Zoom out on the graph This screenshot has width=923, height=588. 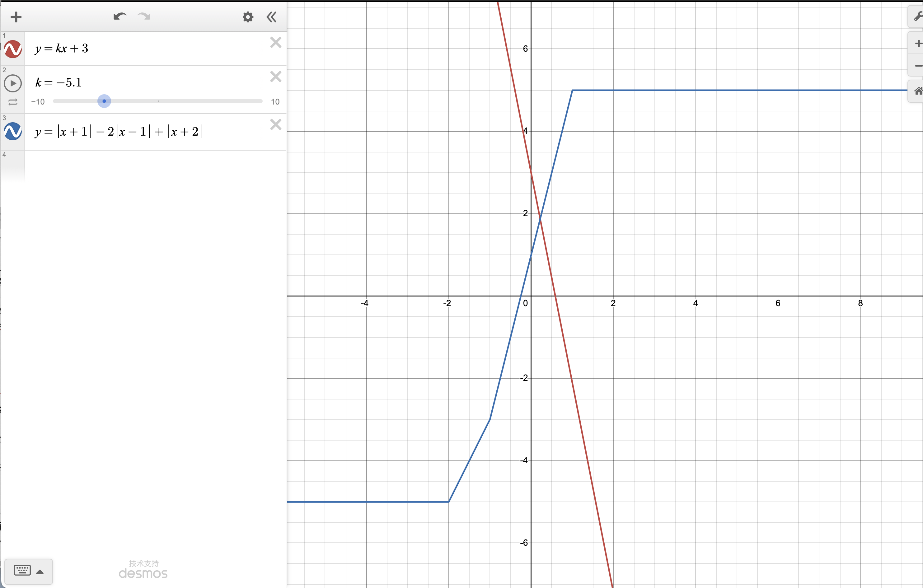click(x=918, y=66)
